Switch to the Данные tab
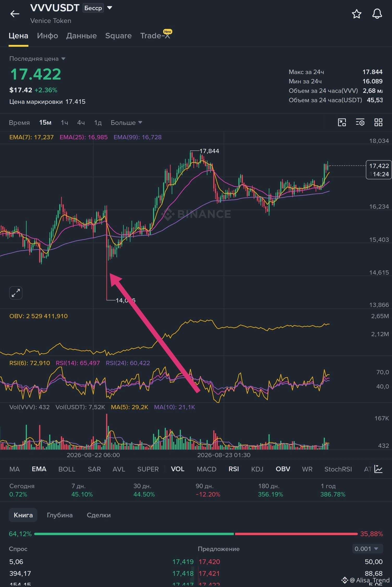392x587 pixels. [81, 36]
